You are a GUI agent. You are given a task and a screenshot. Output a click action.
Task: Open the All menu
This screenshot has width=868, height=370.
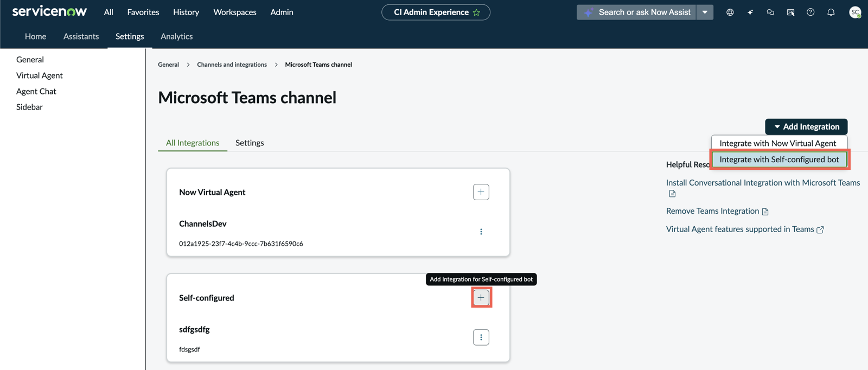pyautogui.click(x=108, y=12)
